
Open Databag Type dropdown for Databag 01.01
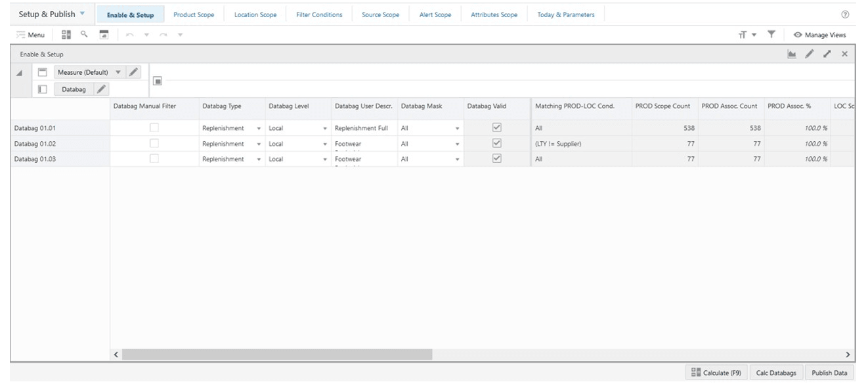point(258,127)
